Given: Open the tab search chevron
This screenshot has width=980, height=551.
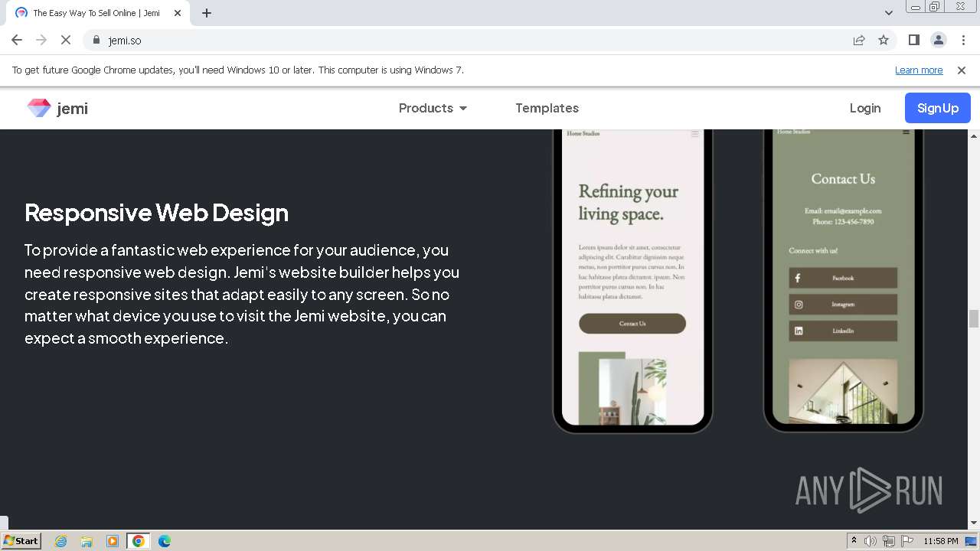Looking at the screenshot, I should coord(889,13).
